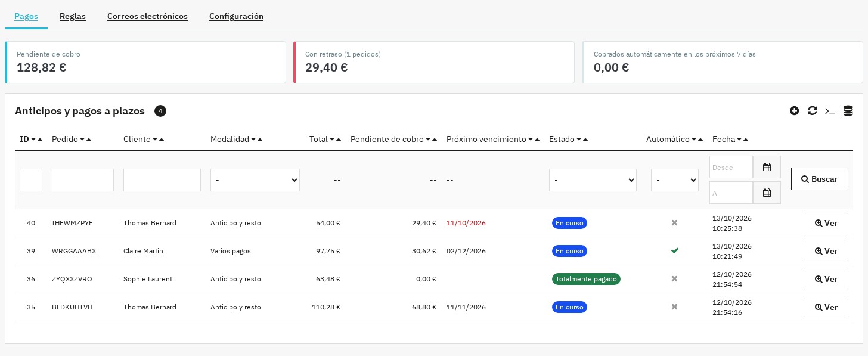This screenshot has height=356, width=868.
Task: Open the Automático filter dropdown
Action: click(675, 180)
